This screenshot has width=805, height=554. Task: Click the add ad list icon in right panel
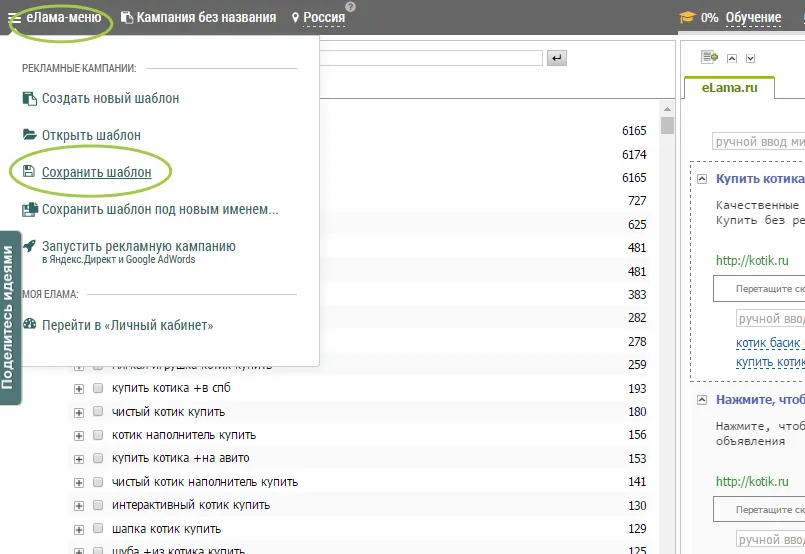[x=710, y=57]
